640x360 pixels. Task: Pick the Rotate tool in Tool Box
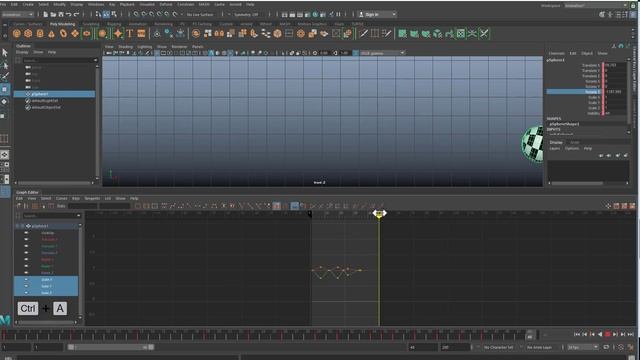click(5, 101)
